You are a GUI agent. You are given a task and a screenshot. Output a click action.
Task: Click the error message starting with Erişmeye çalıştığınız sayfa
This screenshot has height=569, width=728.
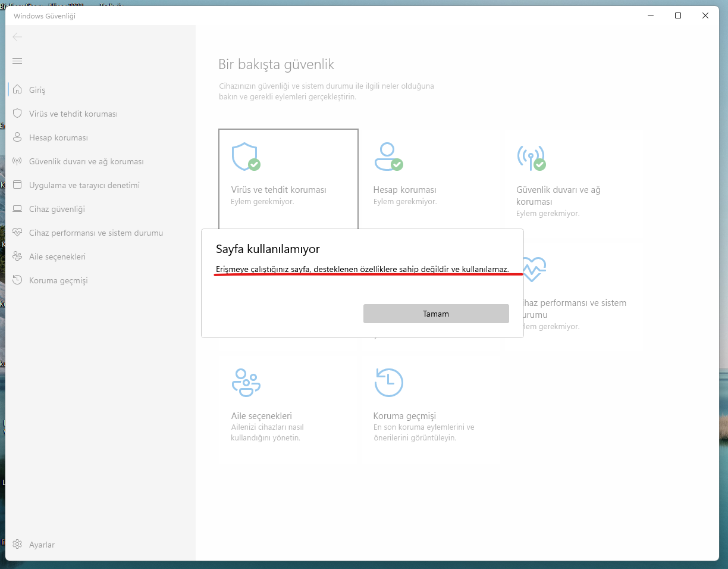362,270
